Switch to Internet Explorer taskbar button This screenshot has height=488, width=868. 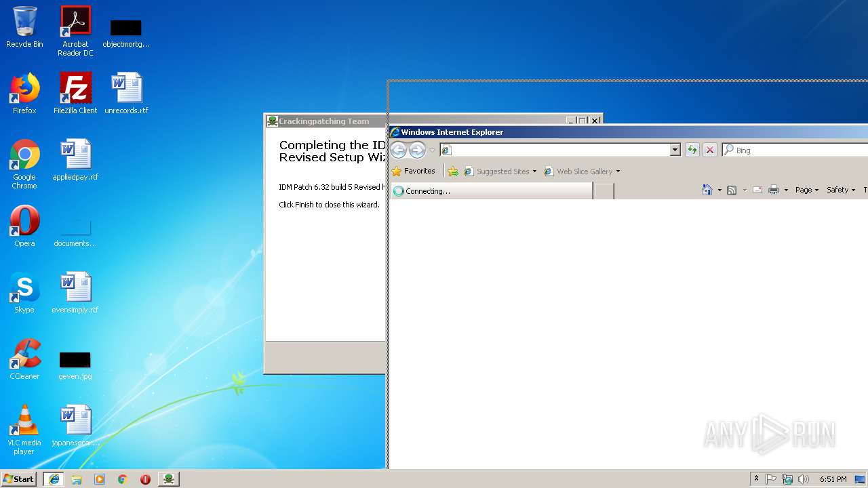point(54,479)
